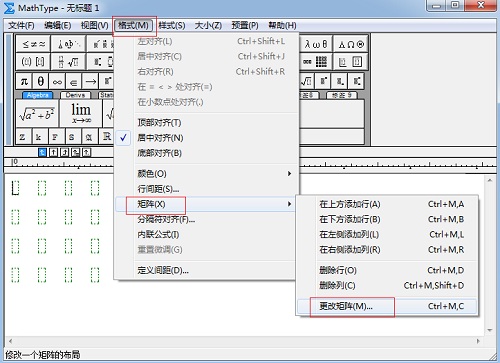Image resolution: width=500 pixels, height=363 pixels.
Task: Choose 底部对齐(B) alignment
Action: [x=206, y=153]
